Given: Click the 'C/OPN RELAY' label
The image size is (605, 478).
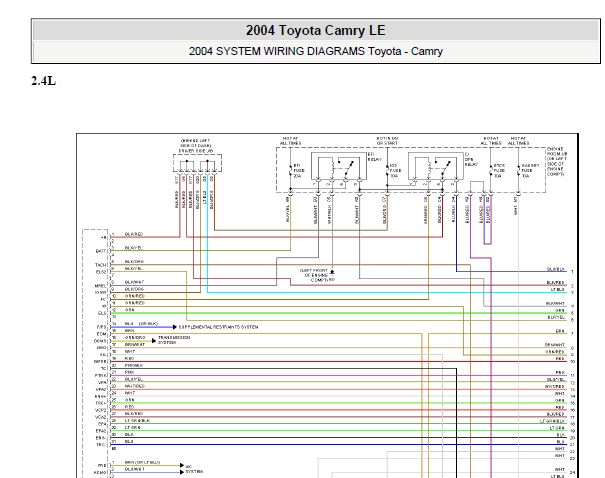Looking at the screenshot, I should tap(471, 159).
